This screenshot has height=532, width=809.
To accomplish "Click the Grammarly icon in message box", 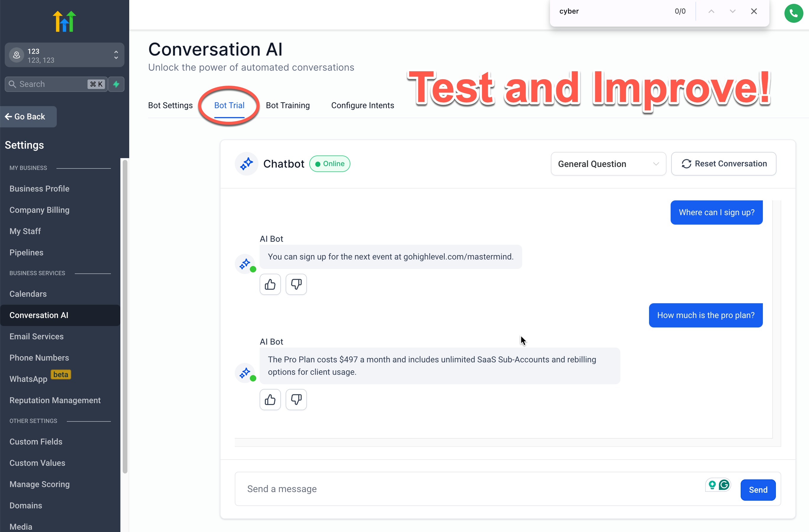I will pyautogui.click(x=724, y=485).
